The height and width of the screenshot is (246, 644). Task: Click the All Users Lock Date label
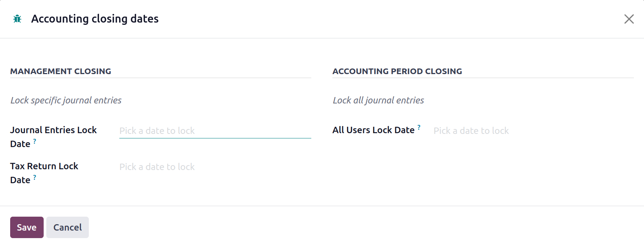tap(373, 130)
